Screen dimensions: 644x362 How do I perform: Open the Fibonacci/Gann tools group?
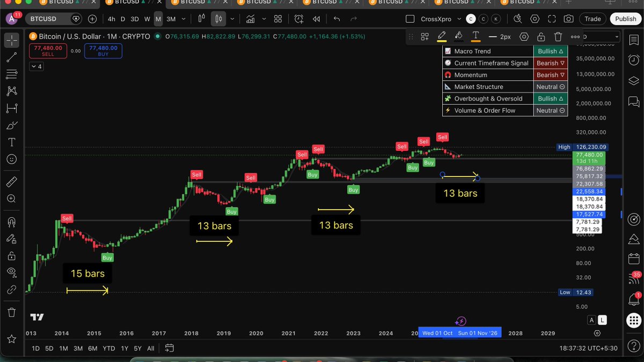pos(11,75)
